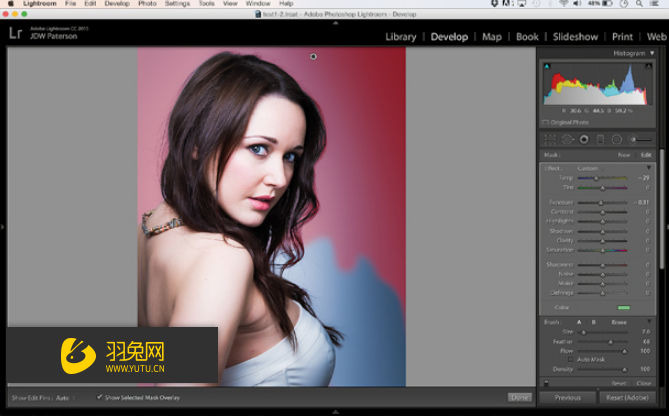Toggle the brush panel on/off switch
The height and width of the screenshot is (416, 669).
546,383
